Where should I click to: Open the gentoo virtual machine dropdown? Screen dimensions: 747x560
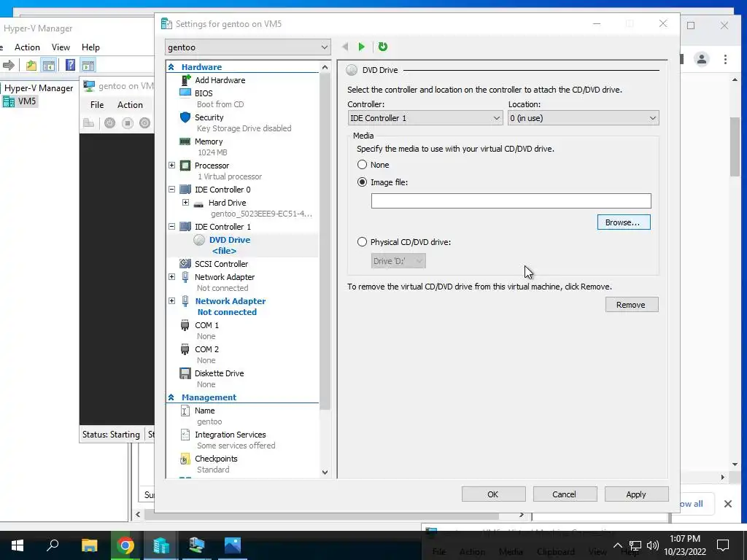point(248,47)
